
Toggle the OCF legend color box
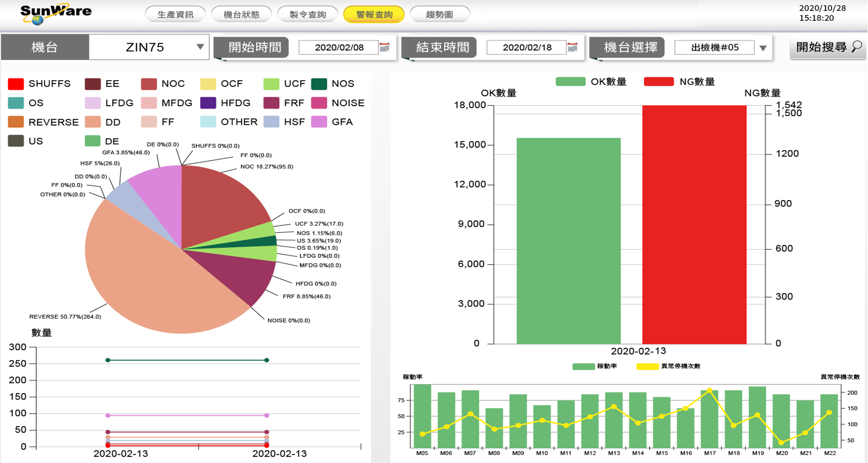point(208,84)
